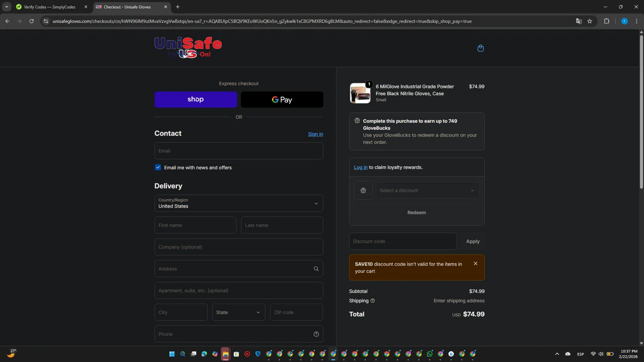Screen dimensions: 644x362
Task: Reload the current page
Action: pos(31,21)
